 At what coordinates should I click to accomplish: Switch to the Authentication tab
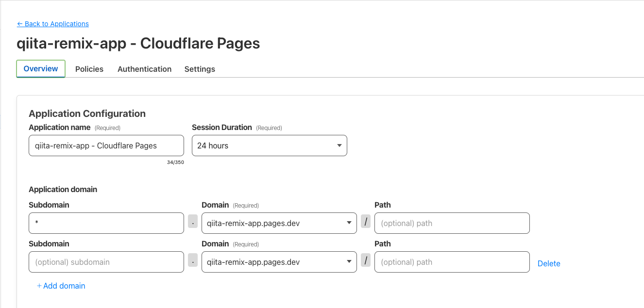click(144, 69)
